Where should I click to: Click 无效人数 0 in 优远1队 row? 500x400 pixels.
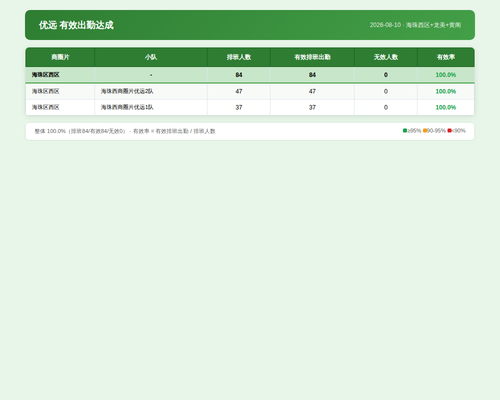pos(386,107)
